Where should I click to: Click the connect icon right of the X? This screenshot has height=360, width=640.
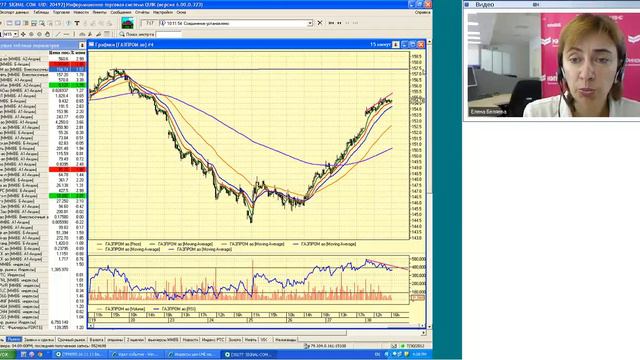[331, 23]
